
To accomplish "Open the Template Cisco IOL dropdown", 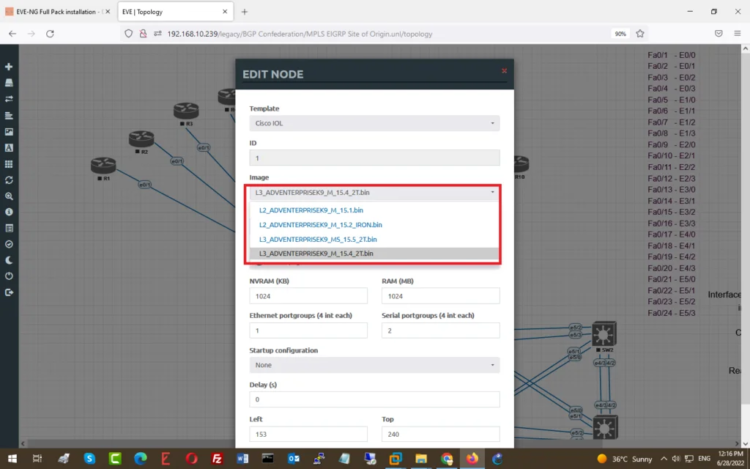I will click(x=373, y=124).
